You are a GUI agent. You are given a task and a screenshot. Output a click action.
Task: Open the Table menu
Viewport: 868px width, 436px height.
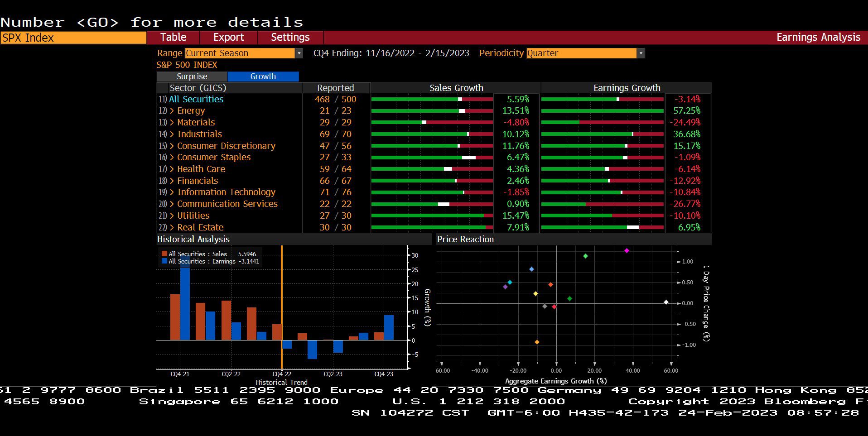pyautogui.click(x=173, y=37)
